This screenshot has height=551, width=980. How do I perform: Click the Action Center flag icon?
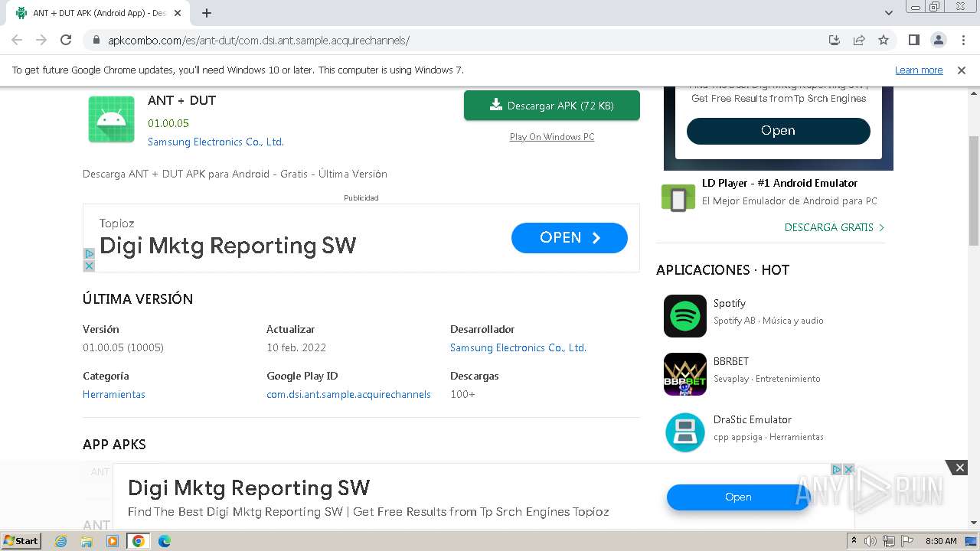pos(906,541)
